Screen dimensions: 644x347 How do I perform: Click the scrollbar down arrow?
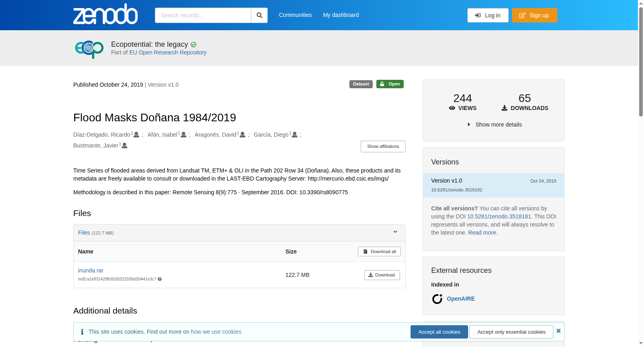point(641,343)
